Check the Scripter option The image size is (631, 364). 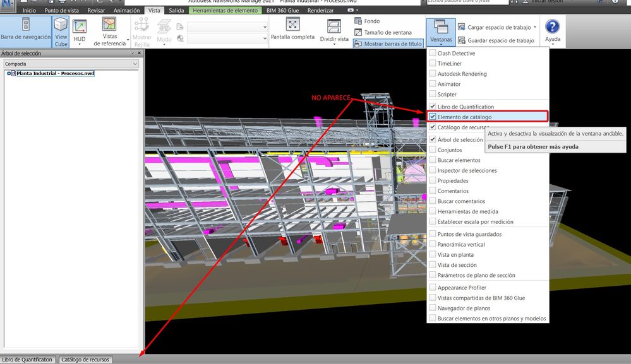tap(433, 94)
